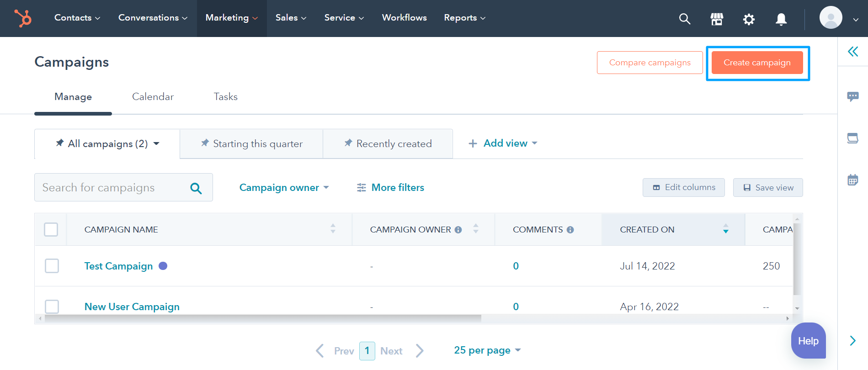
Task: Open the notifications bell
Action: (781, 19)
